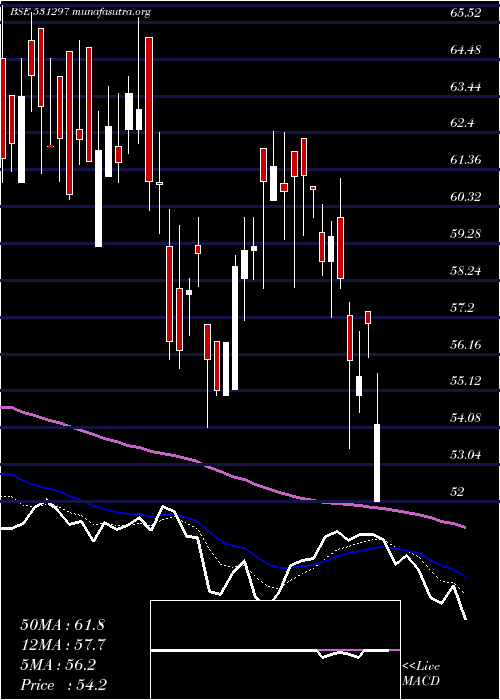Click the 12MA : 57.7 indicator text

pos(62,645)
